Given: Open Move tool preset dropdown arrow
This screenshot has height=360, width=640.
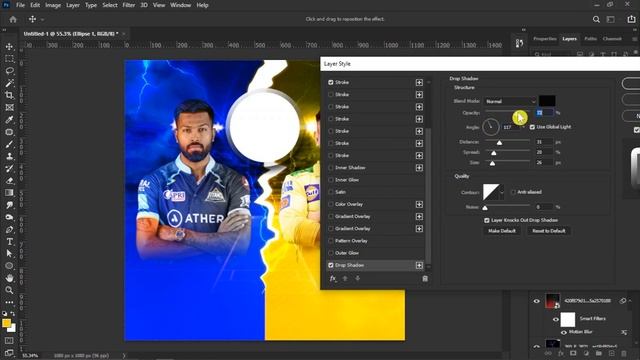Looking at the screenshot, I should click(x=42, y=19).
